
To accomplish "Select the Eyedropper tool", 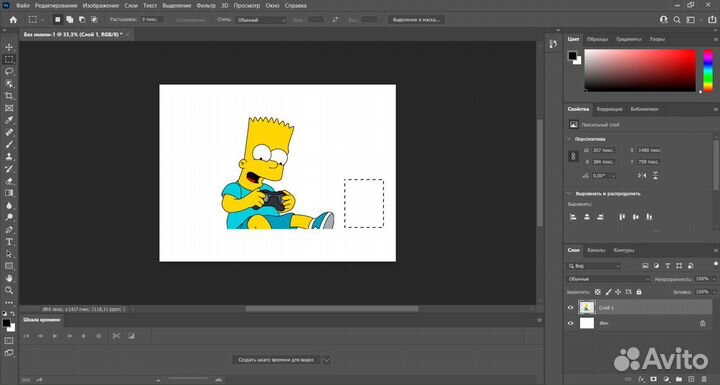I will point(9,120).
